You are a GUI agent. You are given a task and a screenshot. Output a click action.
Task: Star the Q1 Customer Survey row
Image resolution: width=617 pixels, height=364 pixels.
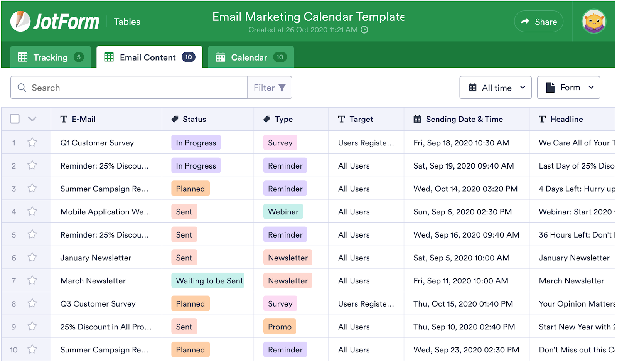tap(32, 142)
